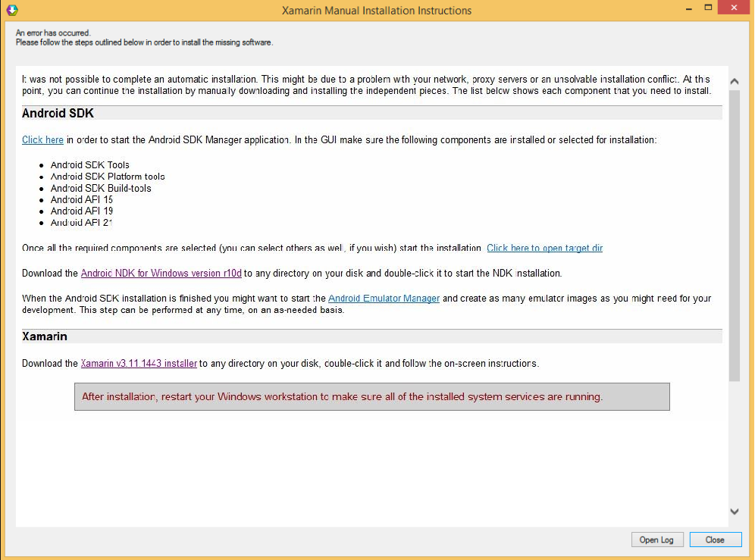Click the "Android SDK" section heading
This screenshot has width=755, height=560.
58,113
